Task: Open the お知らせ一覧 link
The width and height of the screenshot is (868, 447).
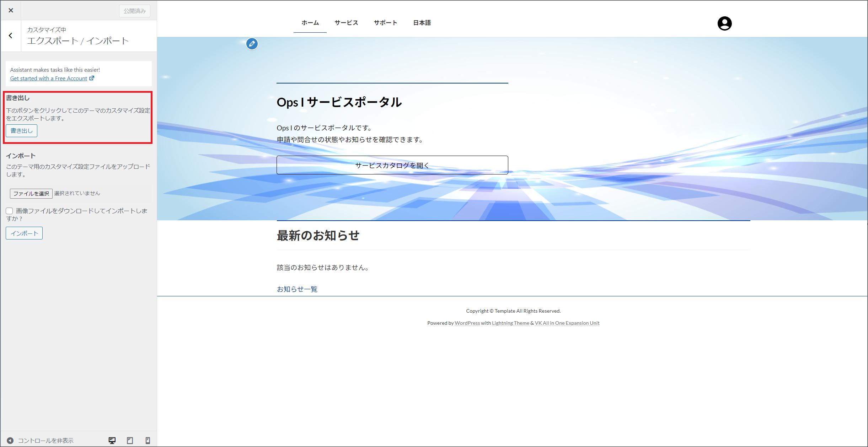Action: coord(297,289)
